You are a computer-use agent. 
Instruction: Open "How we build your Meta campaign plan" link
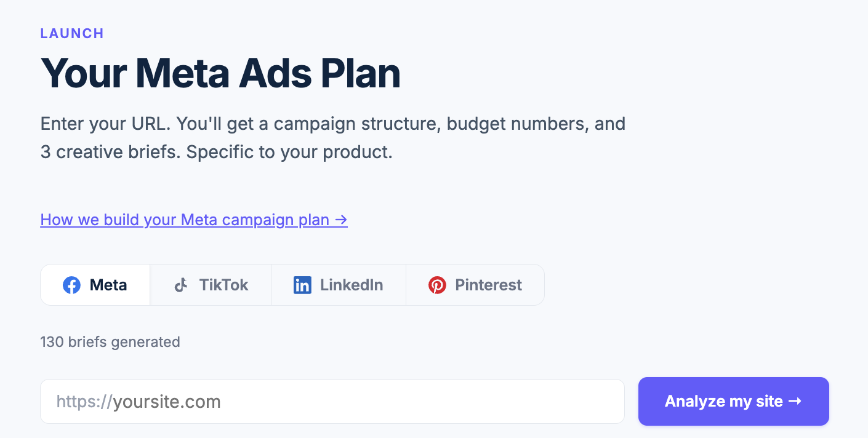tap(185, 220)
